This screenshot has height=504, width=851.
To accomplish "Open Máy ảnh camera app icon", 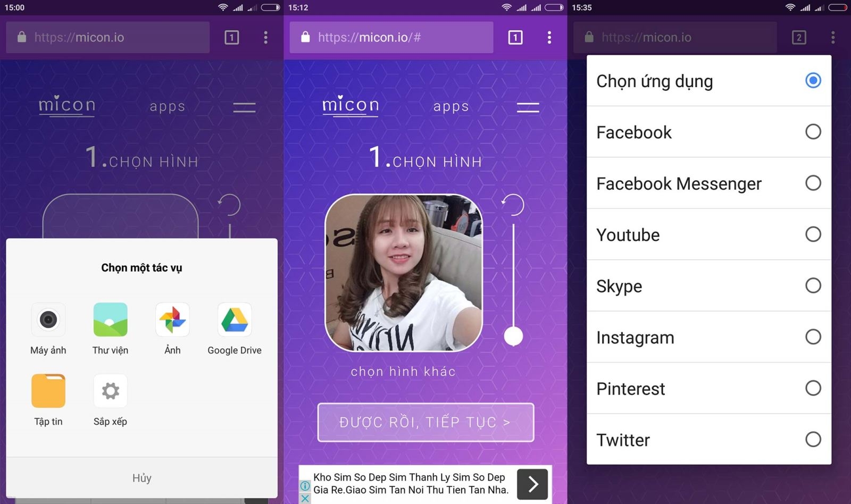I will [x=48, y=320].
